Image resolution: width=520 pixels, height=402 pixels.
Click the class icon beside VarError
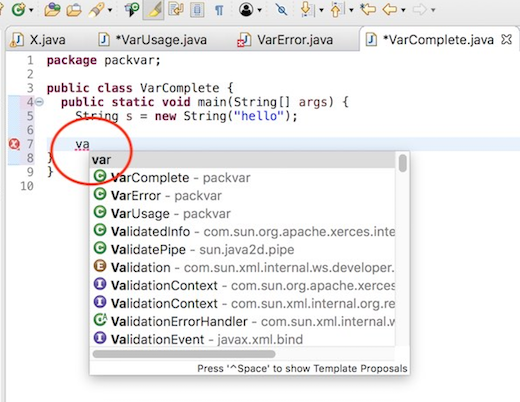click(100, 194)
